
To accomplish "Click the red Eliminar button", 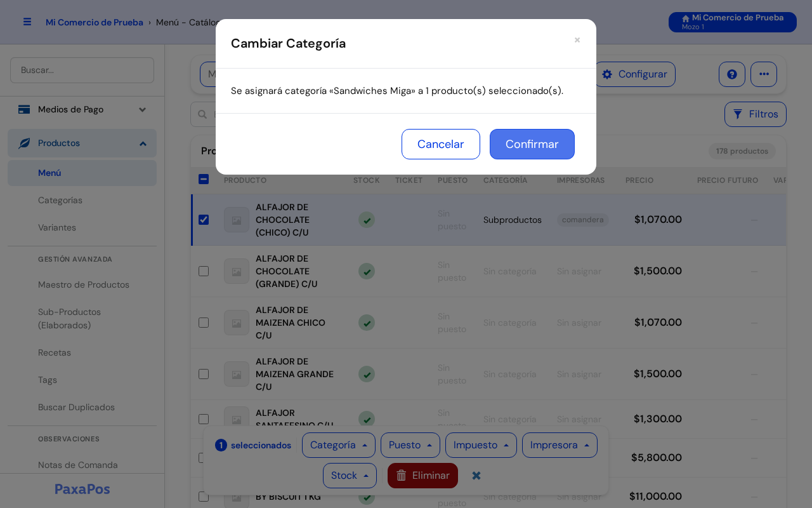I will (422, 476).
